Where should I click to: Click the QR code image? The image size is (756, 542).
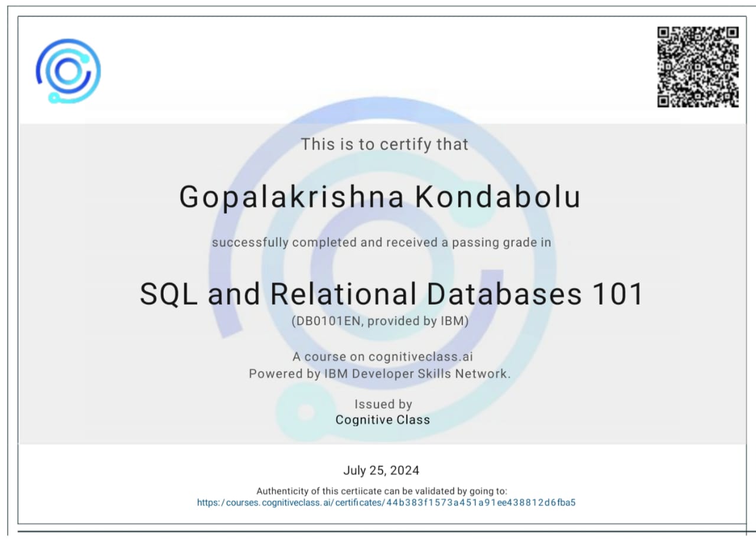click(x=698, y=67)
